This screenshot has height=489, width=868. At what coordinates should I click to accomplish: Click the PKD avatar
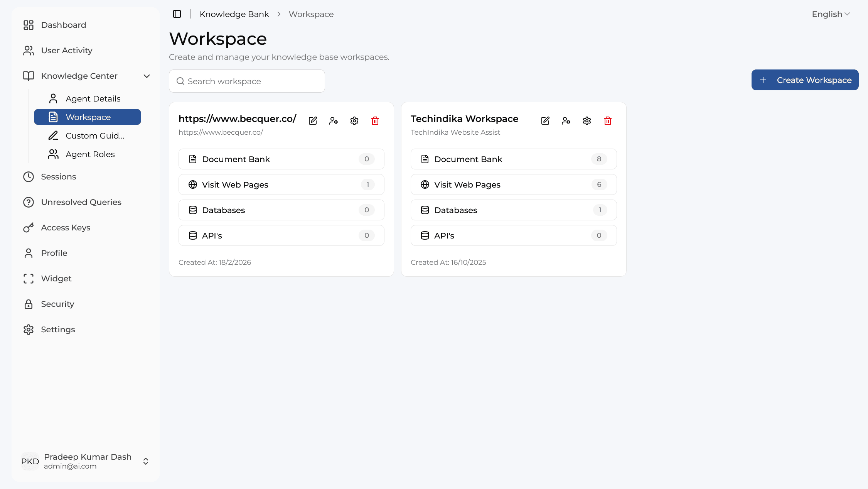[30, 461]
